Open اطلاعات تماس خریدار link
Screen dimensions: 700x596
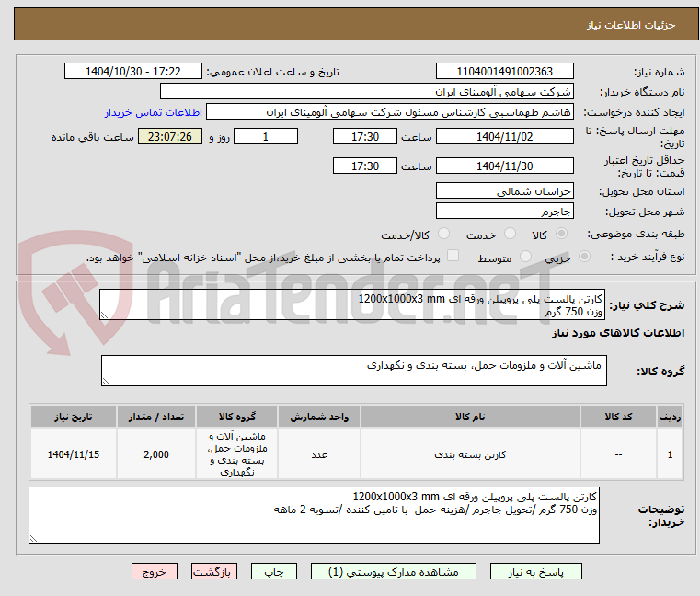coord(154,112)
